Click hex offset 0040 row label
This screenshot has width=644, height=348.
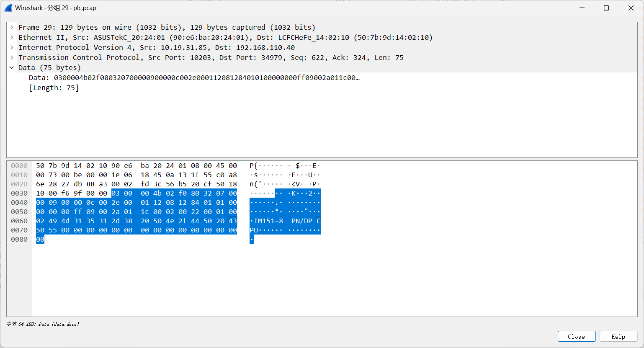[19, 203]
